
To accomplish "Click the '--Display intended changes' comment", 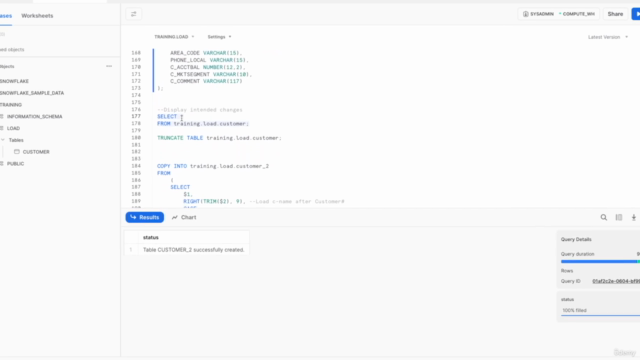I will pyautogui.click(x=200, y=110).
